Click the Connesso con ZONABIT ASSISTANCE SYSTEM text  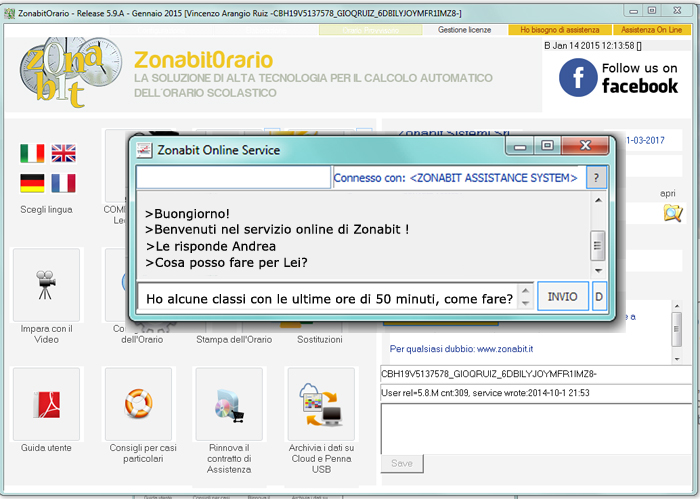point(455,178)
